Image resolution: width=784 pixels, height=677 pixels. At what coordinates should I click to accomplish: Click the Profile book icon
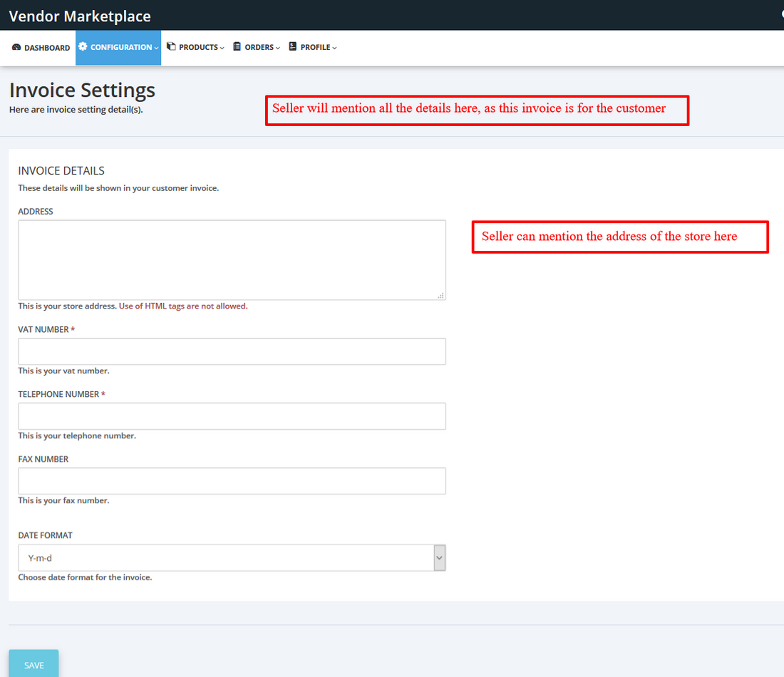[x=292, y=47]
